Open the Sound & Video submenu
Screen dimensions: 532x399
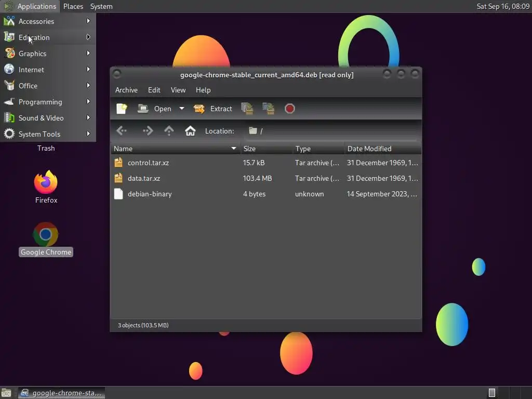coord(48,118)
